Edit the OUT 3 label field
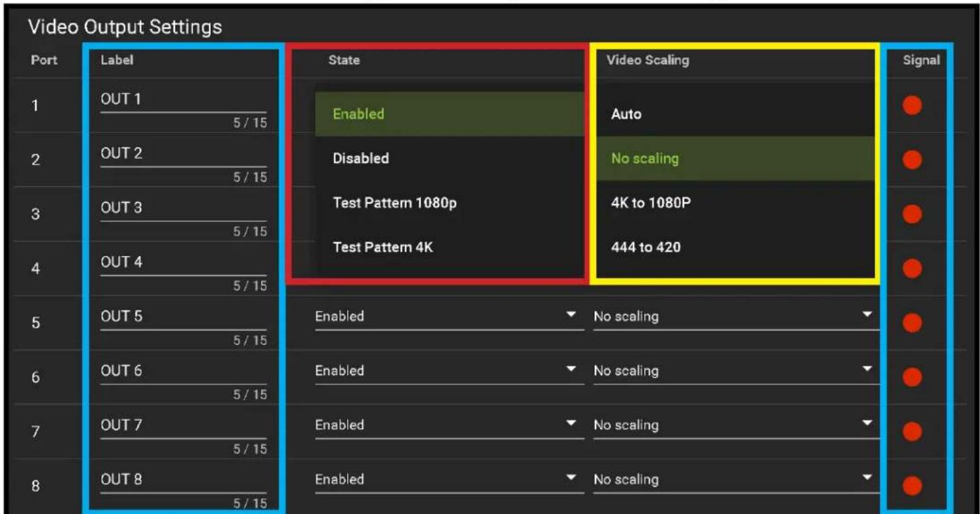 click(x=184, y=209)
